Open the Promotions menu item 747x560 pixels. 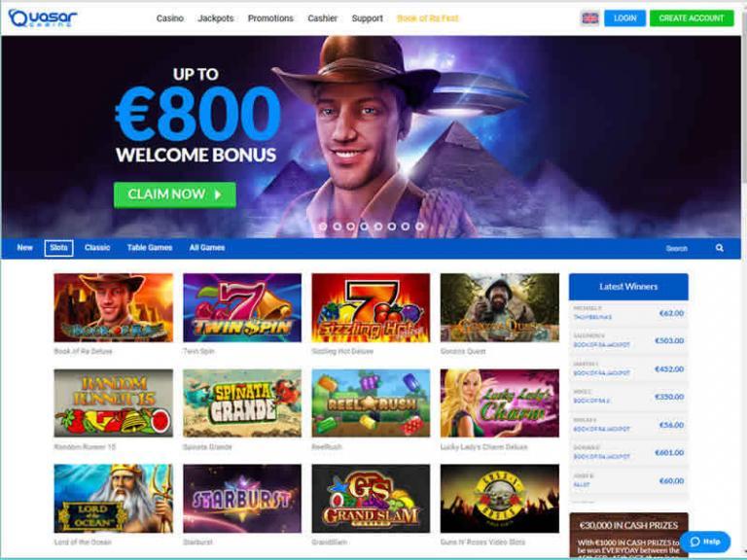click(270, 18)
